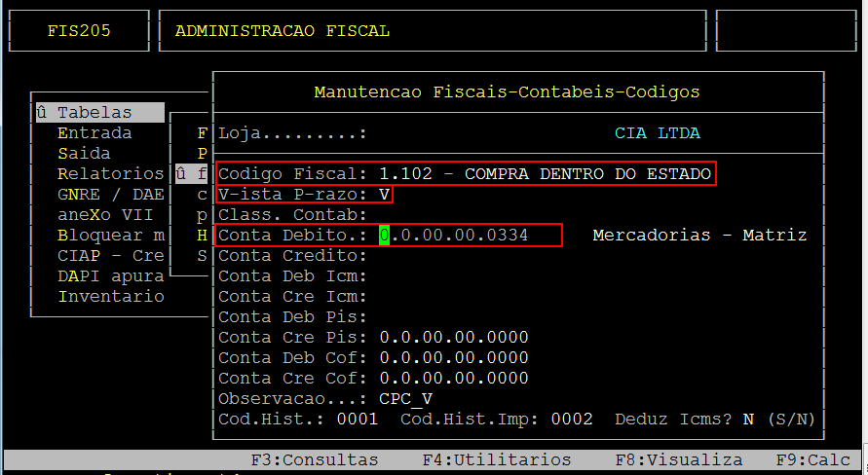
Task: Open the Relatorios menu entry
Action: click(x=110, y=174)
